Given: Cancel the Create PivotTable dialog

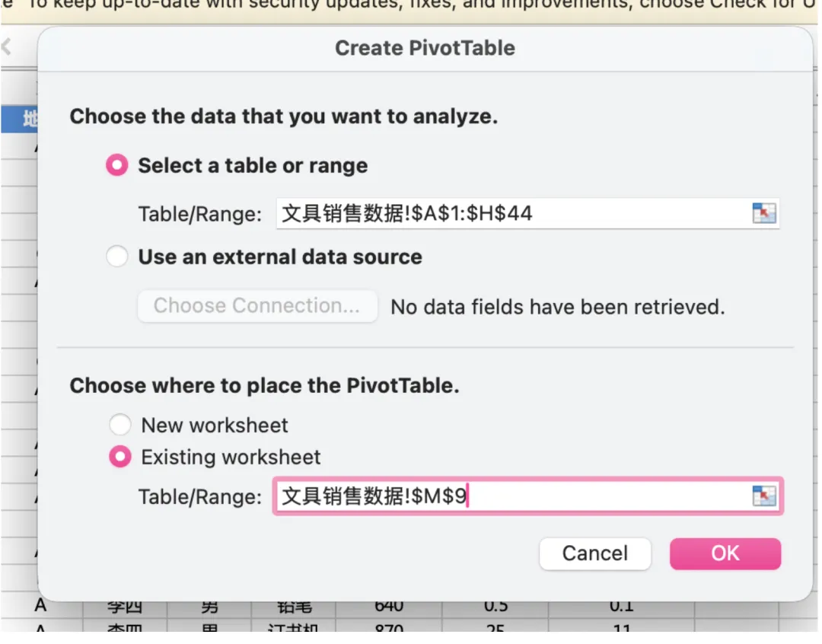Looking at the screenshot, I should click(x=595, y=553).
